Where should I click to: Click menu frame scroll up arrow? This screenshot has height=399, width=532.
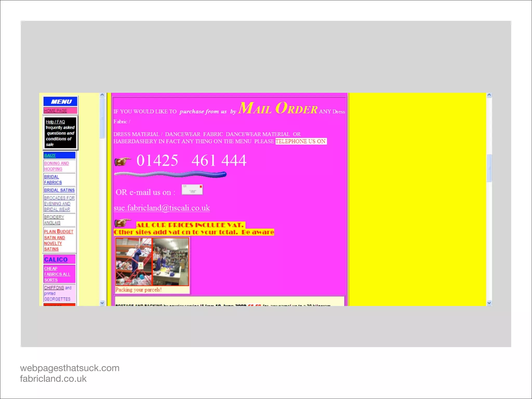102,95
